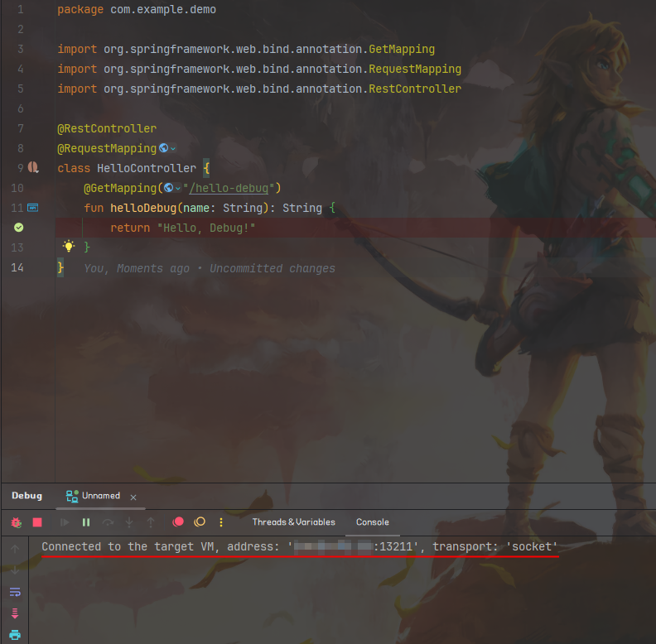Expand the chevron beside @RequestMapping globe
The width and height of the screenshot is (656, 644).
click(173, 148)
